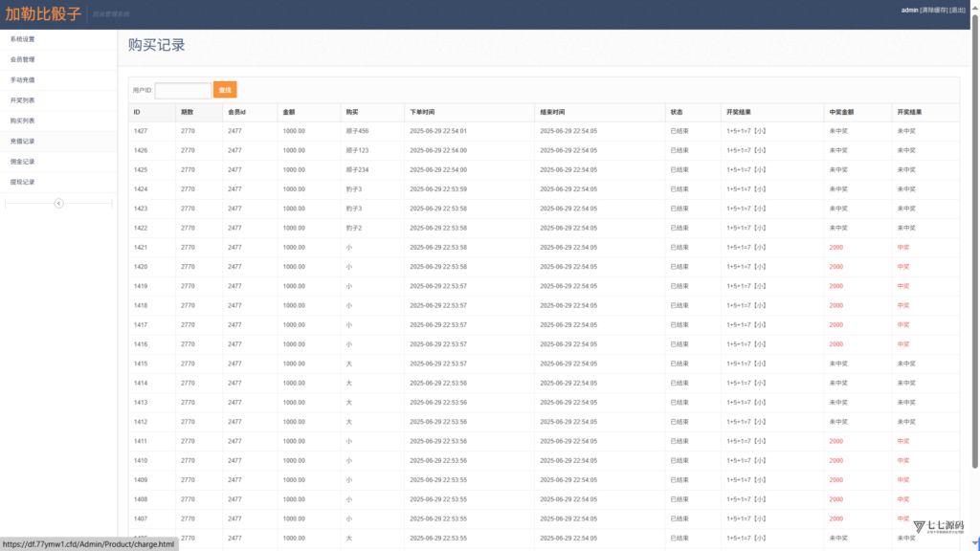Viewport: 980px width, 551px height.
Task: Go to 手动充值 page
Action: [x=23, y=80]
